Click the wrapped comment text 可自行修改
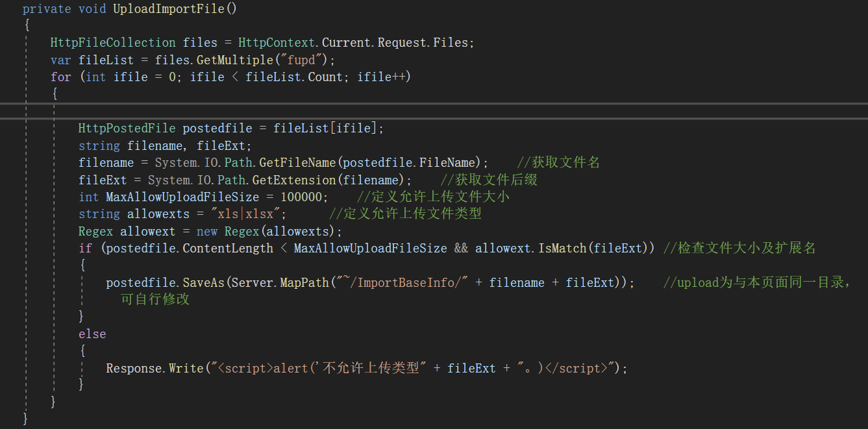The image size is (868, 429). [x=155, y=299]
